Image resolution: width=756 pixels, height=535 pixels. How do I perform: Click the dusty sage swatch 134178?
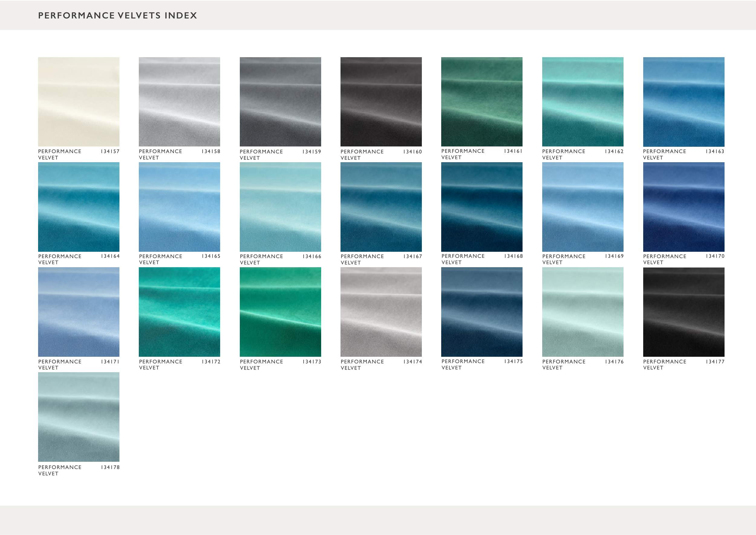[79, 417]
